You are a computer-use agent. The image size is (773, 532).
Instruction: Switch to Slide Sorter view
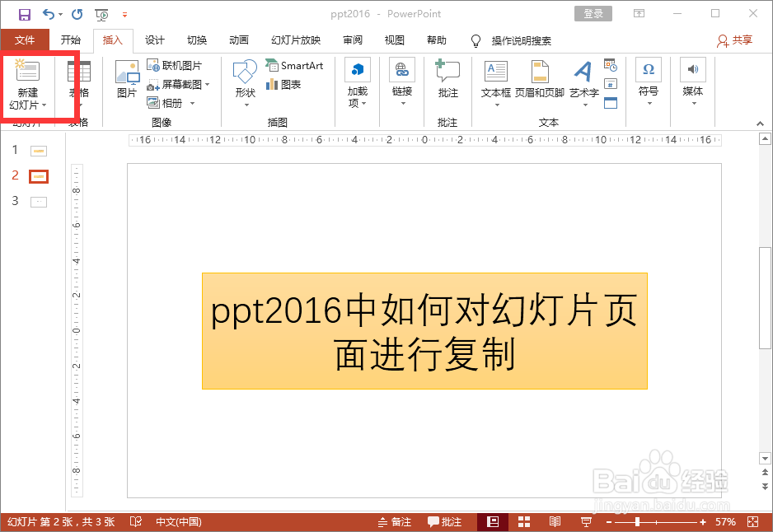(x=524, y=521)
